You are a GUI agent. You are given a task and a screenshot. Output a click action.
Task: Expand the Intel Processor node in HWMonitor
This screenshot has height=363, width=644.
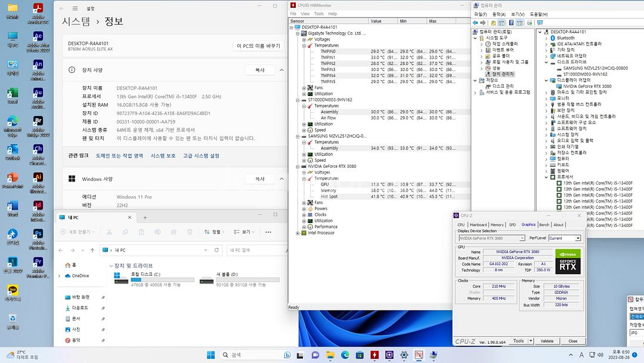click(x=298, y=233)
